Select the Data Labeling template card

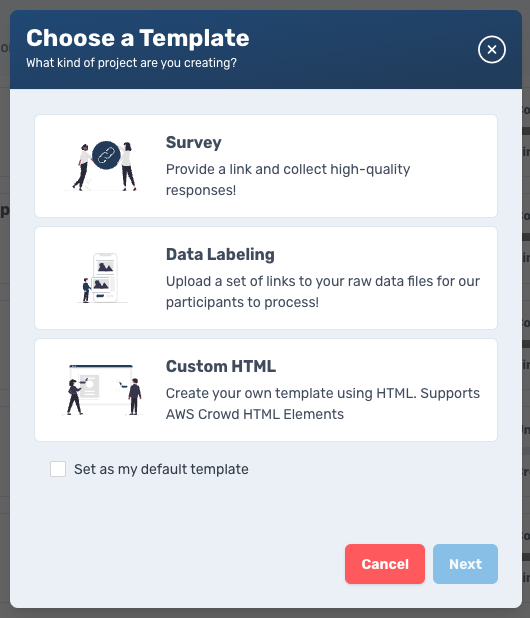click(266, 278)
